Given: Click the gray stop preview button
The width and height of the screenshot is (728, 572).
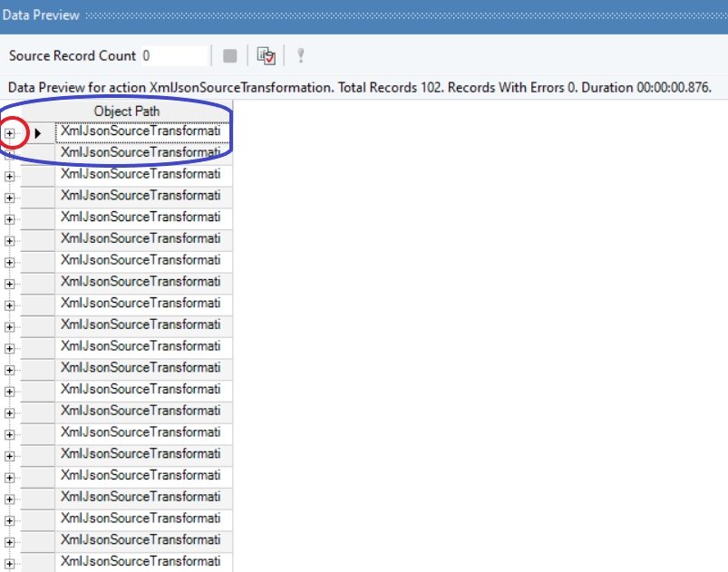Looking at the screenshot, I should (229, 56).
